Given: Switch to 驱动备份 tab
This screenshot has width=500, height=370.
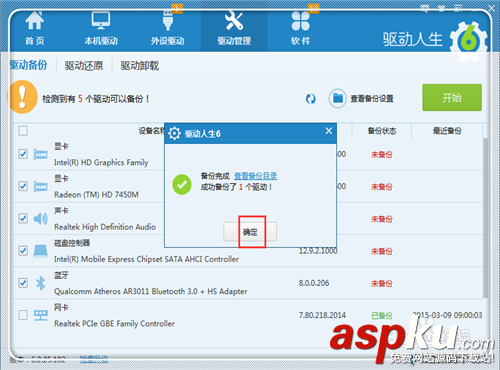Looking at the screenshot, I should pos(29,65).
